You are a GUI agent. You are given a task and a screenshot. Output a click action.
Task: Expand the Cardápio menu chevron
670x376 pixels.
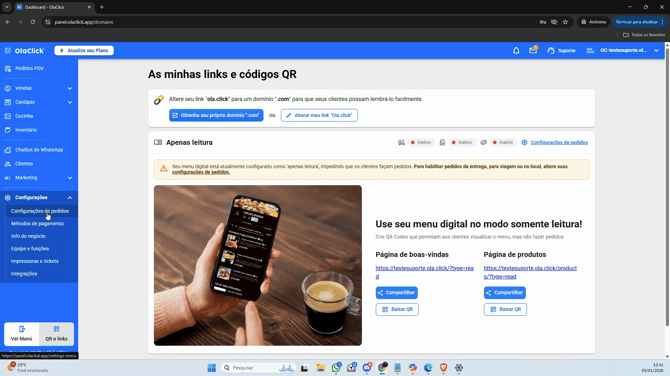coord(70,102)
